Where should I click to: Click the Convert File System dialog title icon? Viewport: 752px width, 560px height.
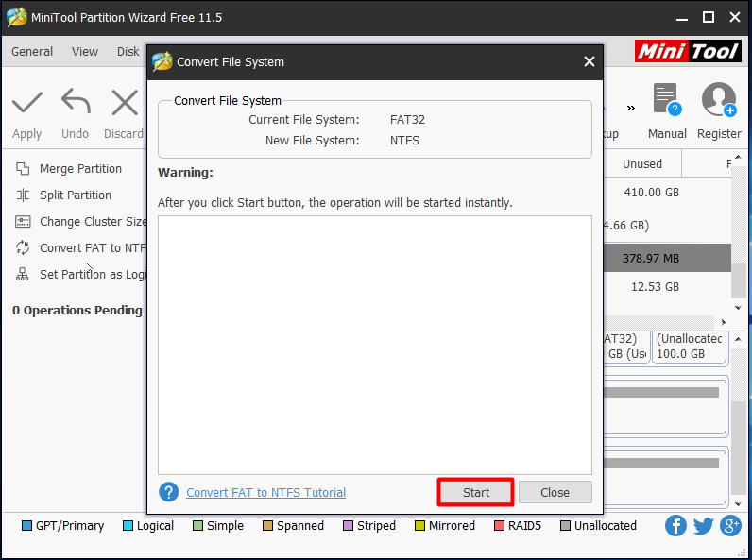point(162,61)
